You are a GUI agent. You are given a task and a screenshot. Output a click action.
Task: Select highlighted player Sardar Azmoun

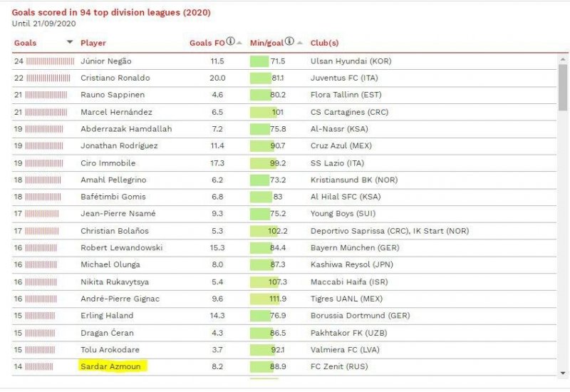coord(110,366)
